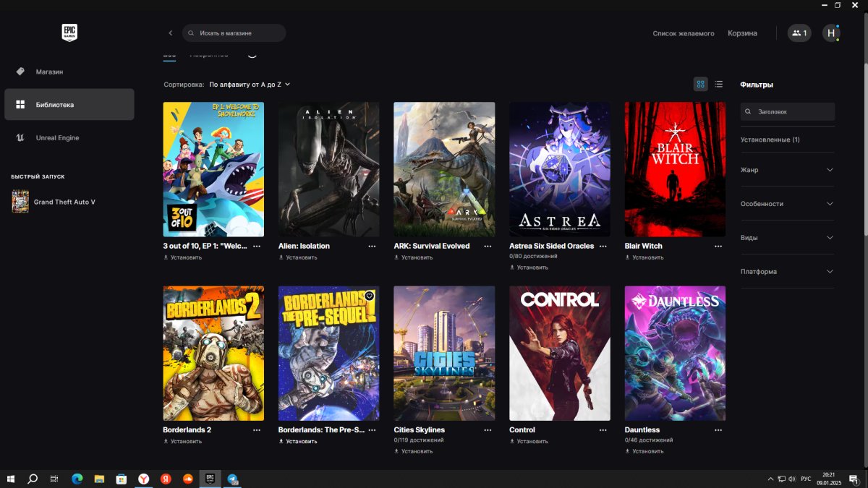
Task: Open Microsoft Edge from the taskbar
Action: pyautogui.click(x=77, y=479)
